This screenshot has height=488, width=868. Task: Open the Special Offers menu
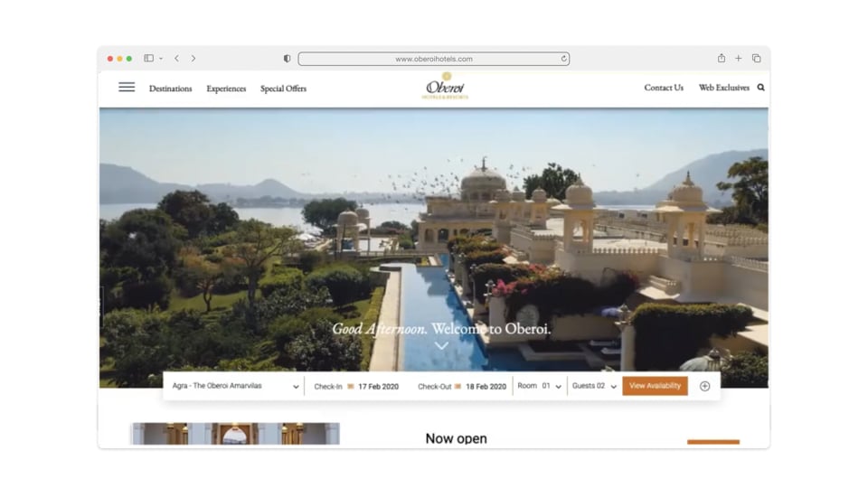point(283,89)
